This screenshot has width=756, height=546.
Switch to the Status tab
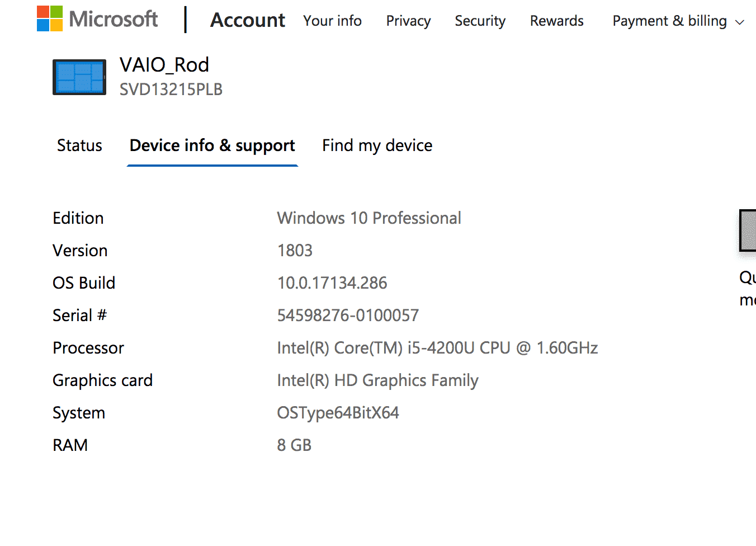click(x=79, y=145)
